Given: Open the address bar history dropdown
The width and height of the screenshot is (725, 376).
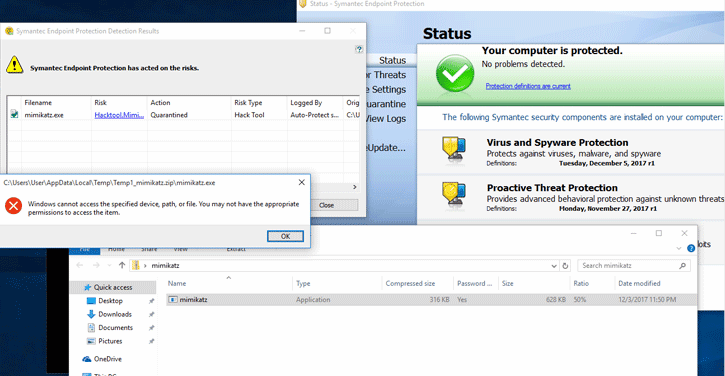Looking at the screenshot, I should (553, 266).
